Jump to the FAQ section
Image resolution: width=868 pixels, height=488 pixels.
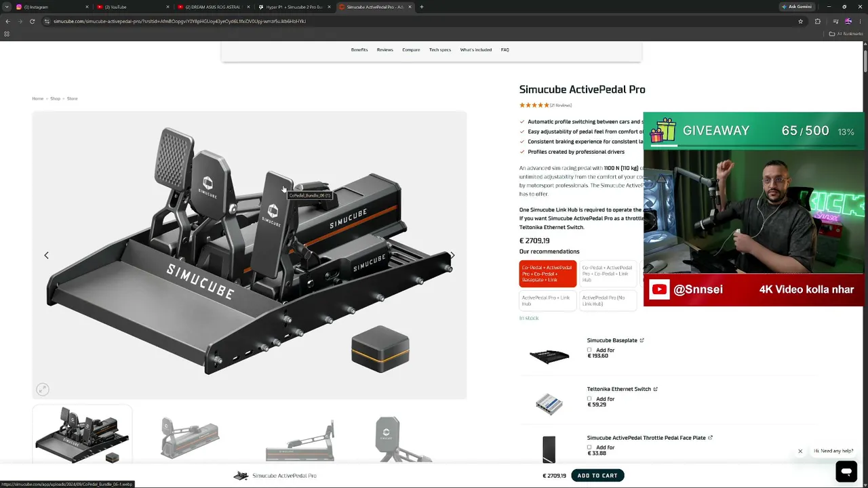click(x=505, y=49)
